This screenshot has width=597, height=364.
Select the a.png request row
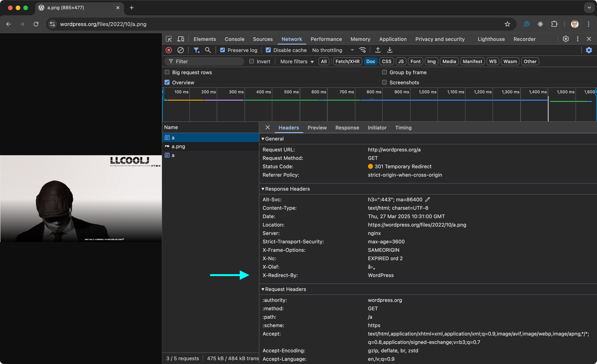pos(210,146)
